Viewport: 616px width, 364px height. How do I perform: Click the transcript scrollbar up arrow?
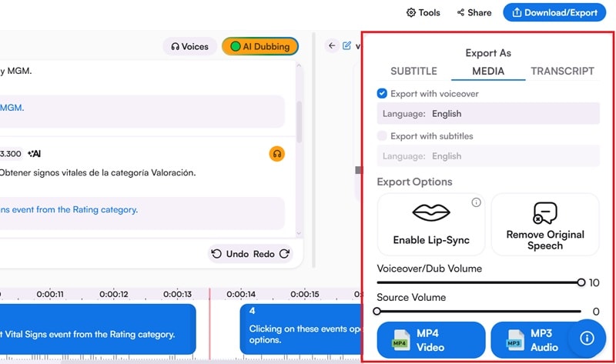pyautogui.click(x=299, y=65)
